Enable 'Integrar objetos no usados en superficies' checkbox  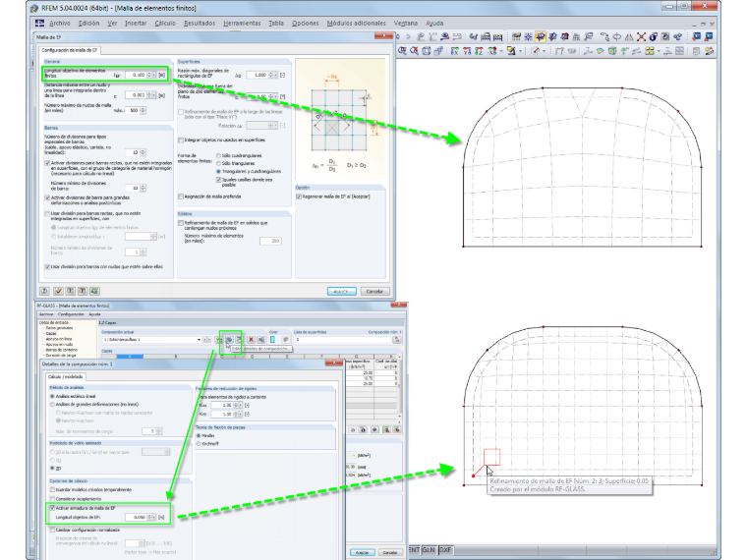(181, 140)
